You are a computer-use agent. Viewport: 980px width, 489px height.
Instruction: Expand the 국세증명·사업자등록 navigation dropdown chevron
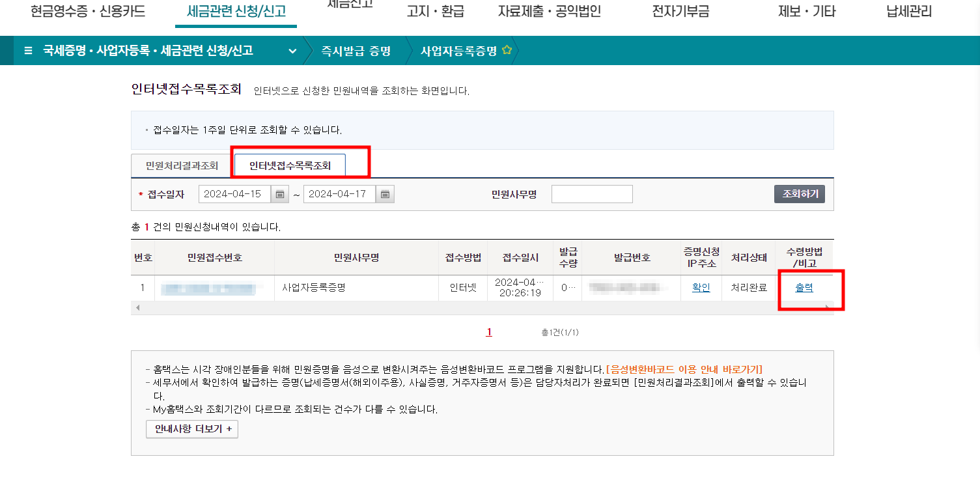pyautogui.click(x=292, y=50)
